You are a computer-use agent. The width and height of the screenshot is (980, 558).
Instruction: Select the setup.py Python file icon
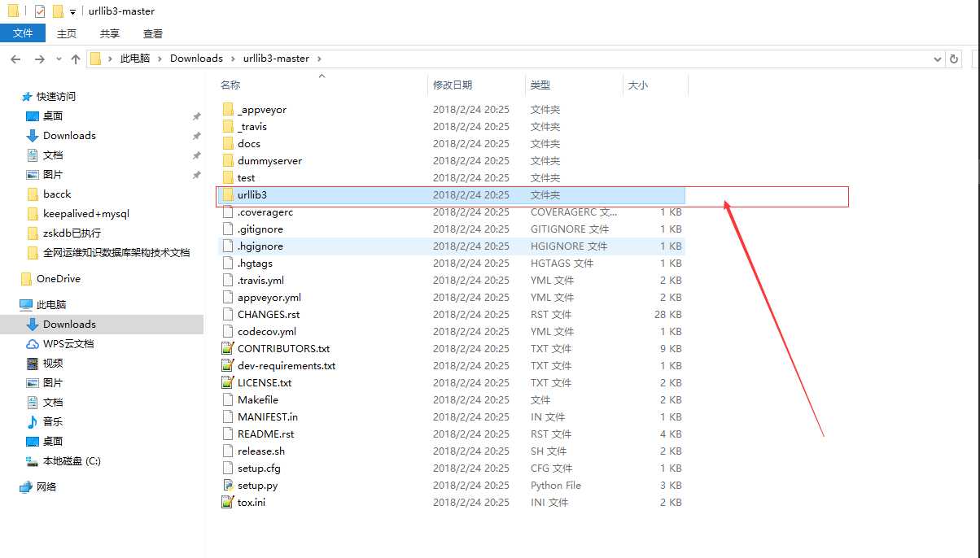tap(228, 485)
